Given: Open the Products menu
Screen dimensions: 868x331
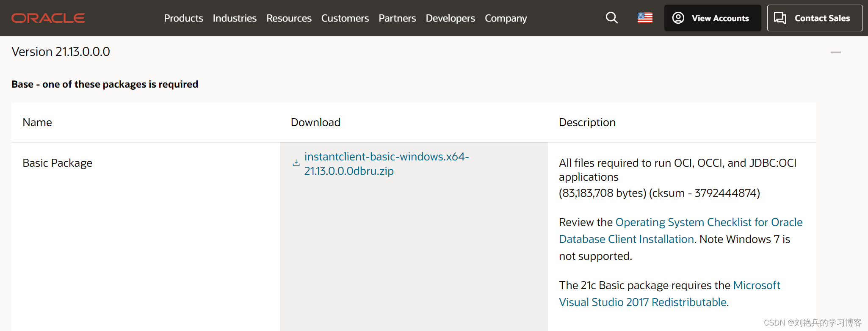Looking at the screenshot, I should 183,18.
